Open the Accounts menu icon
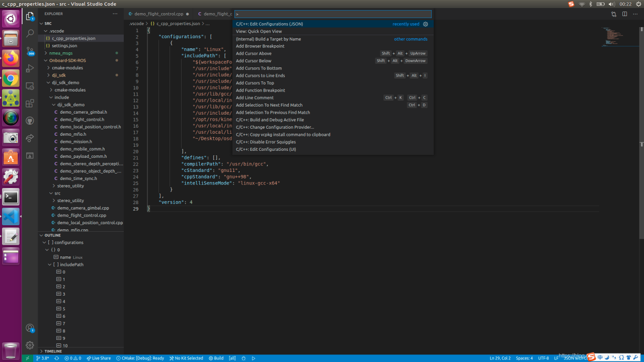The height and width of the screenshot is (362, 644). [x=30, y=328]
